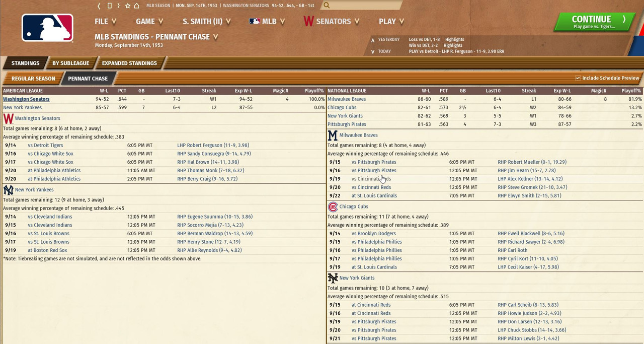Go to the home screen icon
Image resolution: width=644 pixels, height=344 pixels.
(137, 6)
